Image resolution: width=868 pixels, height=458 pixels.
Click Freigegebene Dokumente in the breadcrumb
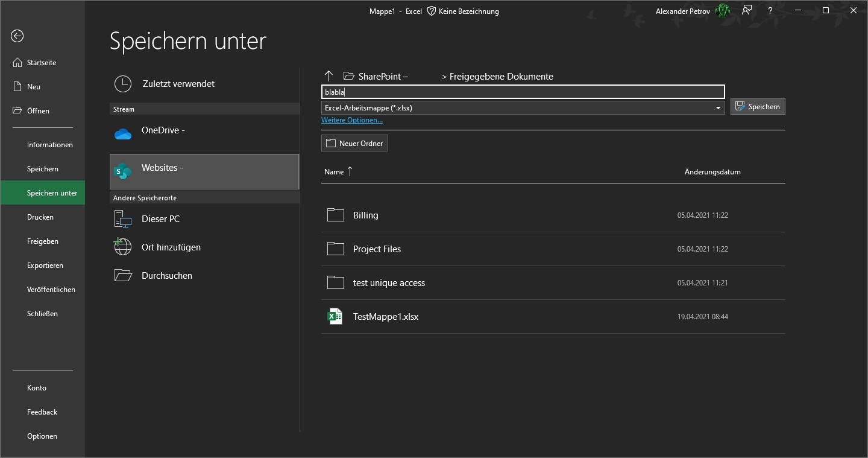click(x=502, y=77)
